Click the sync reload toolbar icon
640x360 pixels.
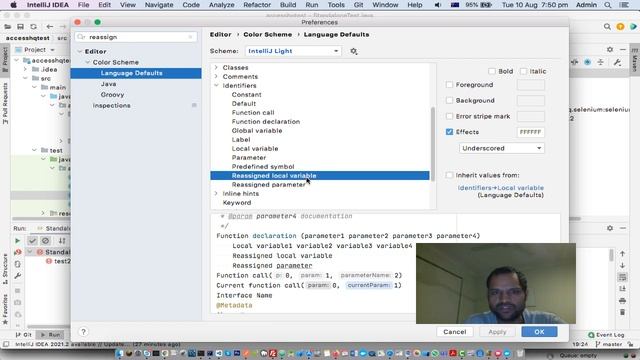(x=33, y=27)
